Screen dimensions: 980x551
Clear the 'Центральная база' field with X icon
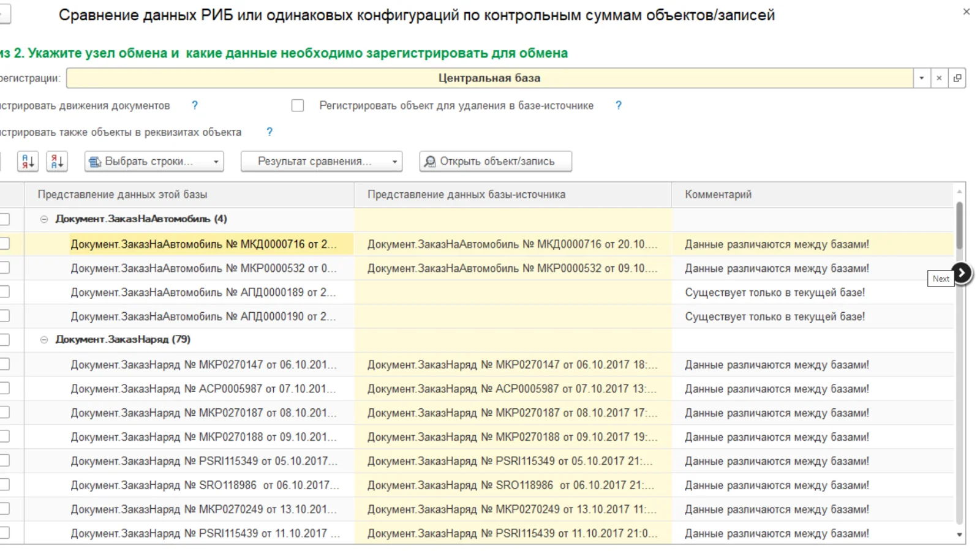939,78
